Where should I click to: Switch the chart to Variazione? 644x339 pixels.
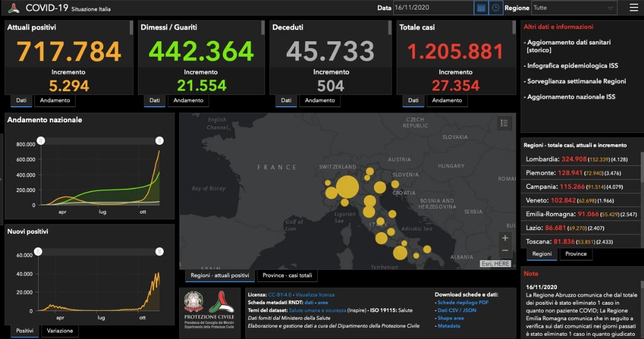click(60, 331)
